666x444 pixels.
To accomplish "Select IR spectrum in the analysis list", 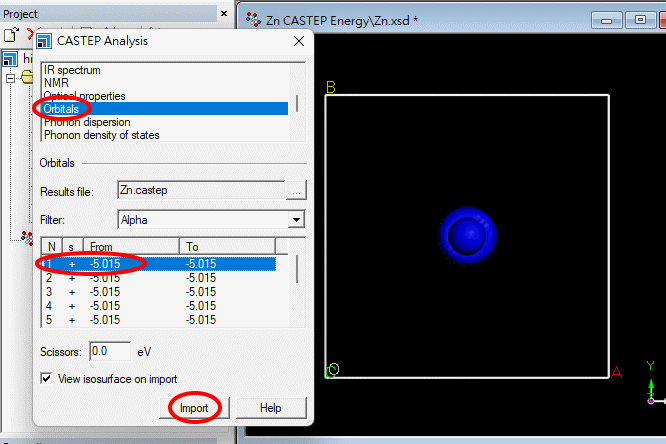I will click(72, 70).
